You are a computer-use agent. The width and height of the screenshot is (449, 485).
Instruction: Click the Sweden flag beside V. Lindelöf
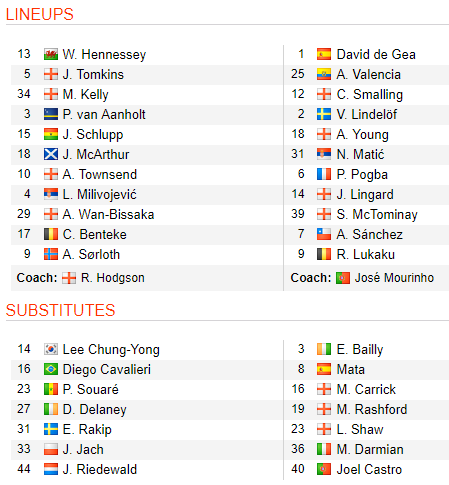click(324, 114)
